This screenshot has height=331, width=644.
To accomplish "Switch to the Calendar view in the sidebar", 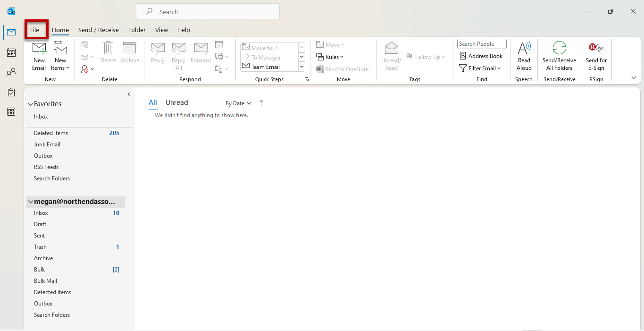I will [11, 52].
